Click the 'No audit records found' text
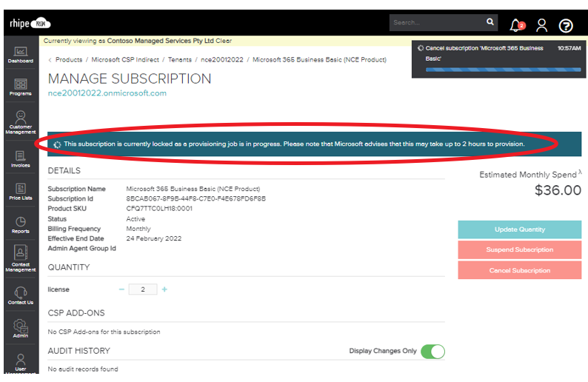This screenshot has width=588, height=382. pos(83,369)
